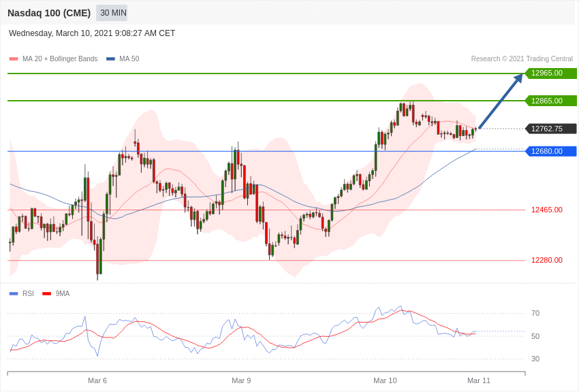Screen dimensions: 579x392
Task: Select the 12865.00 green resistance price tag
Action: (550, 101)
